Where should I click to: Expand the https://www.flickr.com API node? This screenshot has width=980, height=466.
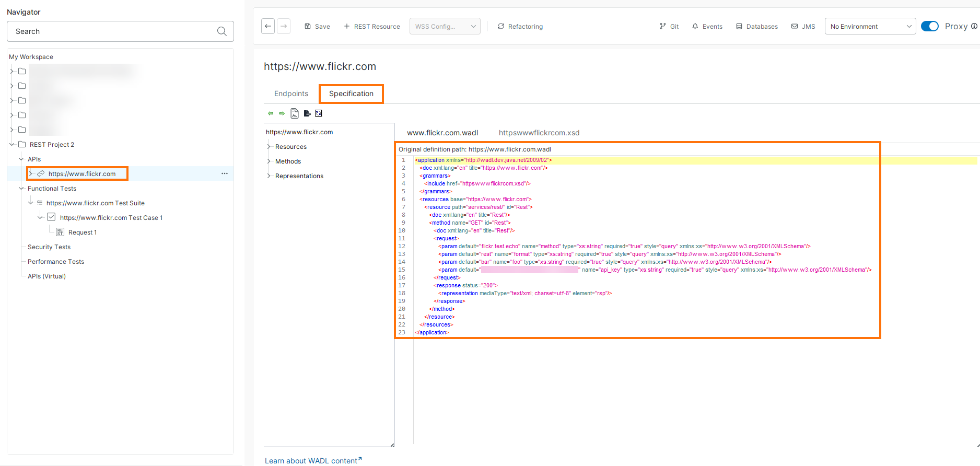click(x=31, y=173)
